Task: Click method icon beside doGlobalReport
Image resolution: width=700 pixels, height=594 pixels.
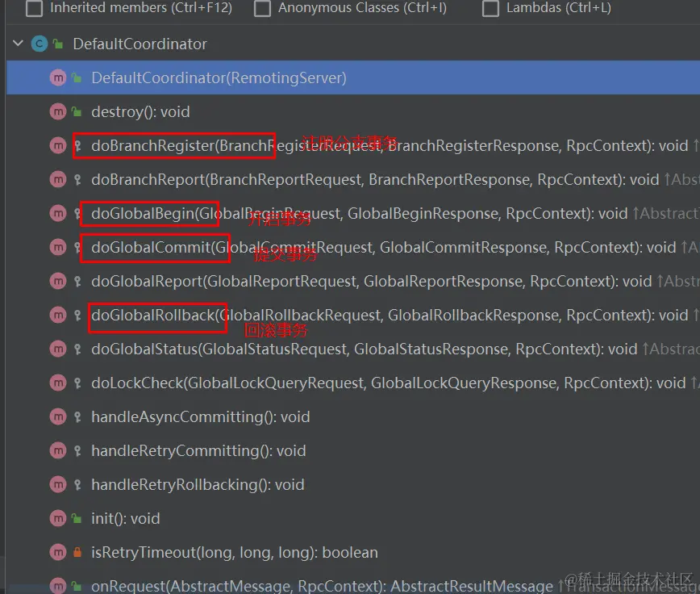Action: [x=57, y=282]
